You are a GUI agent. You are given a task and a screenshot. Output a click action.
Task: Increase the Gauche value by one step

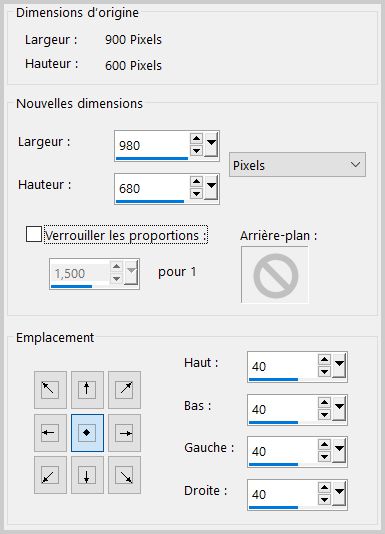324,444
